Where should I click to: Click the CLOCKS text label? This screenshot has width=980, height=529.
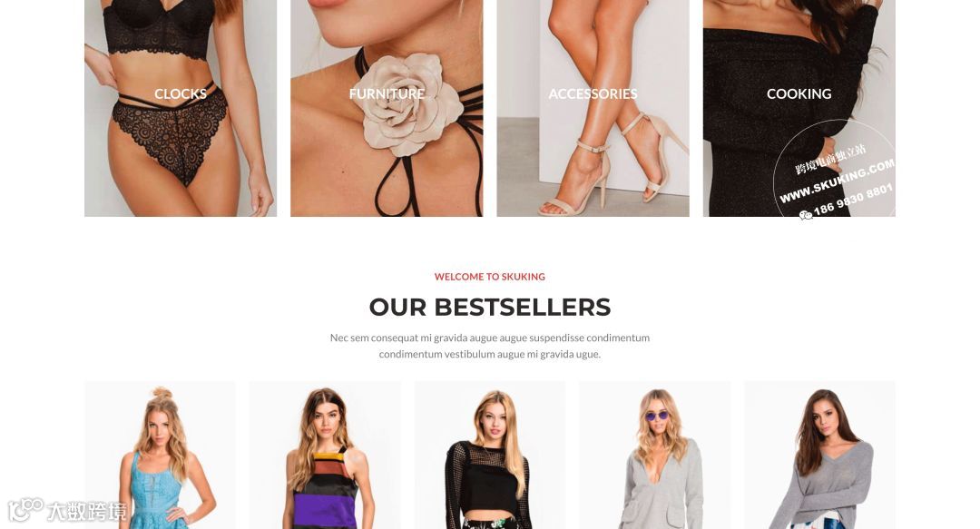tap(181, 93)
